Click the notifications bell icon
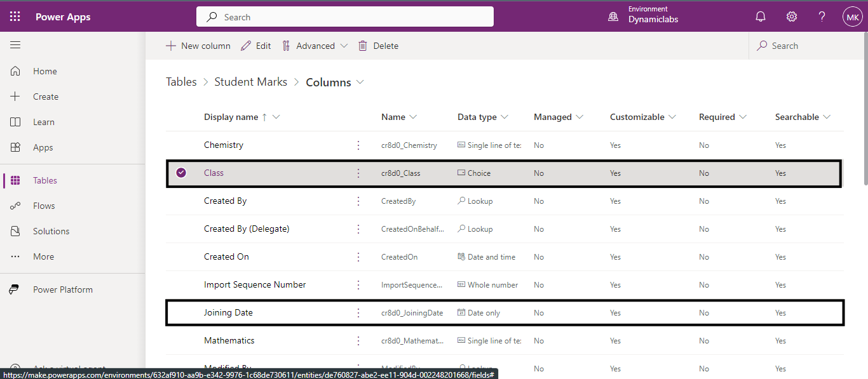 pyautogui.click(x=761, y=17)
